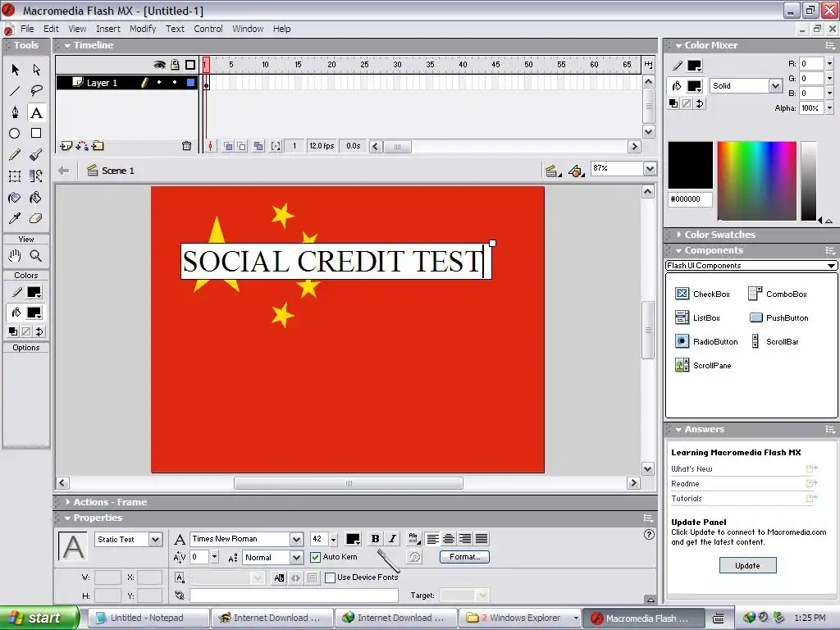Open the font size slider arrow
The image size is (840, 630).
pyautogui.click(x=333, y=540)
